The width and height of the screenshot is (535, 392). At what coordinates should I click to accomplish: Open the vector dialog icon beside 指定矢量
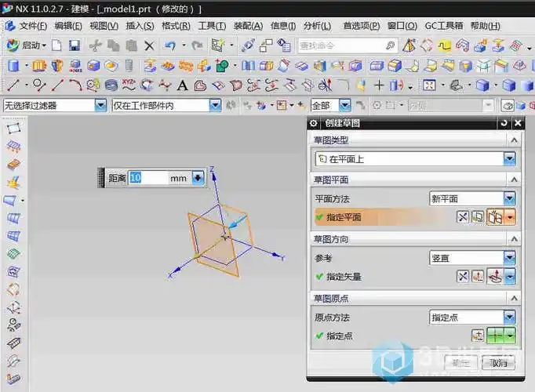(478, 277)
